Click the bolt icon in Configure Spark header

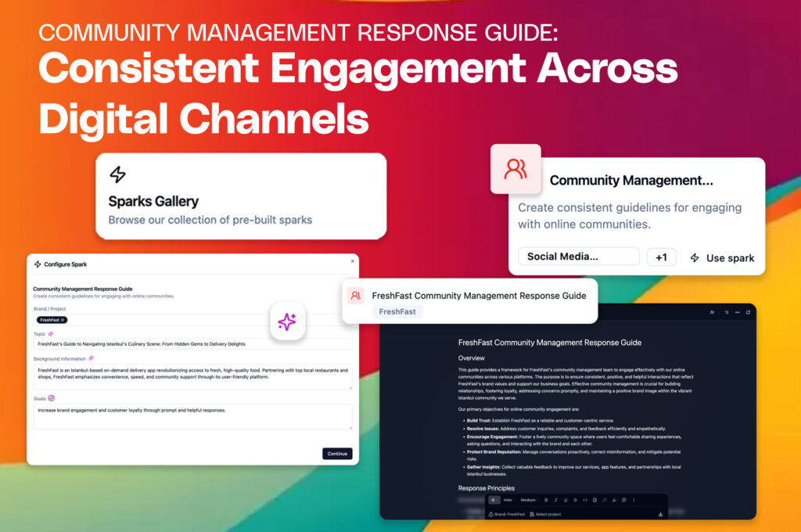click(x=38, y=264)
